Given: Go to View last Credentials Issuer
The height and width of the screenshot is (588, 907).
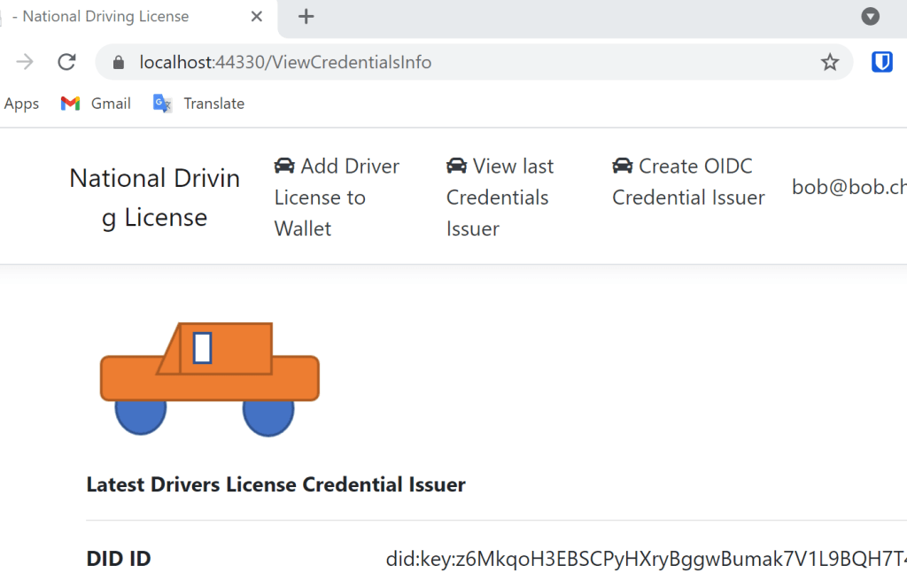Looking at the screenshot, I should click(x=500, y=197).
